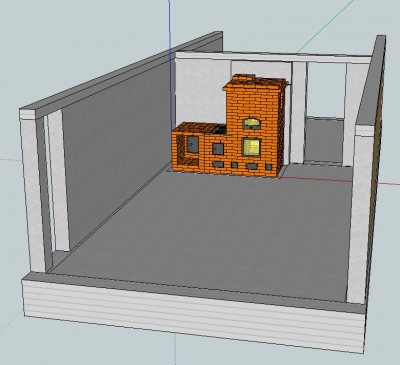This screenshot has width=400, height=365.
Task: Select the orange brick stove chimney top
Action: click(255, 82)
